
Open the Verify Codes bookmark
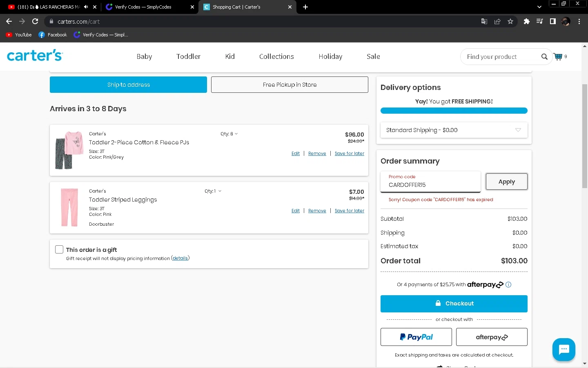101,35
